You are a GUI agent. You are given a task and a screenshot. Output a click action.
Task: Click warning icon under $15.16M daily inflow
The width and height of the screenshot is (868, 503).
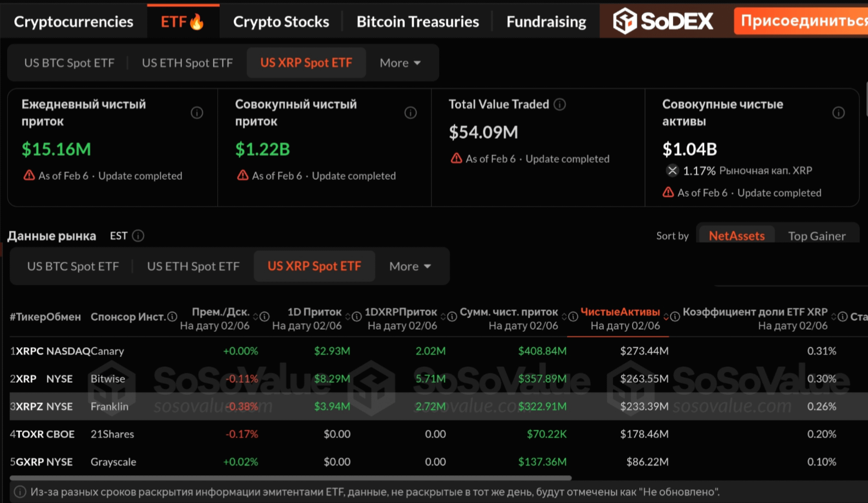29,176
